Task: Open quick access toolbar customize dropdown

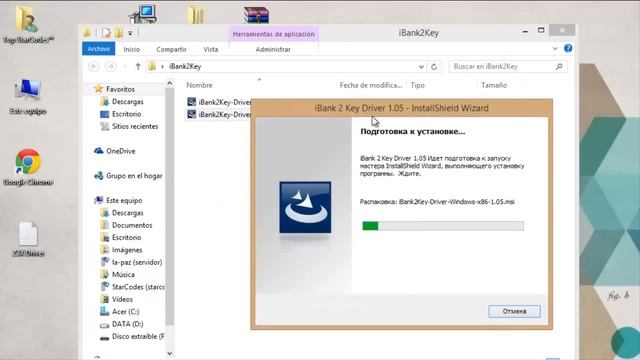Action: pyautogui.click(x=130, y=33)
